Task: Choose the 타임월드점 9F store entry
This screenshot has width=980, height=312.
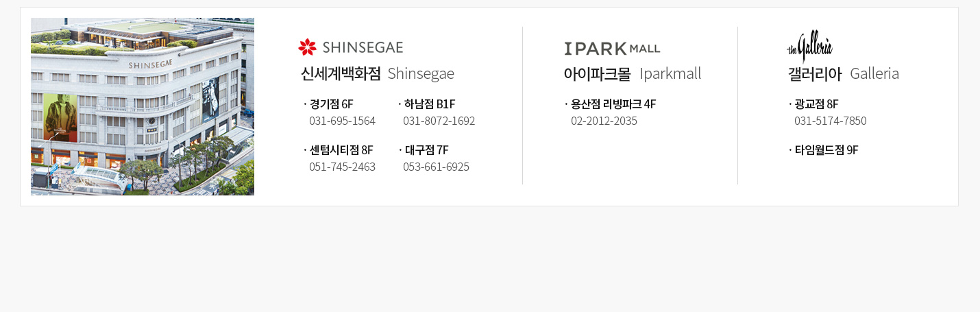Action: point(823,150)
